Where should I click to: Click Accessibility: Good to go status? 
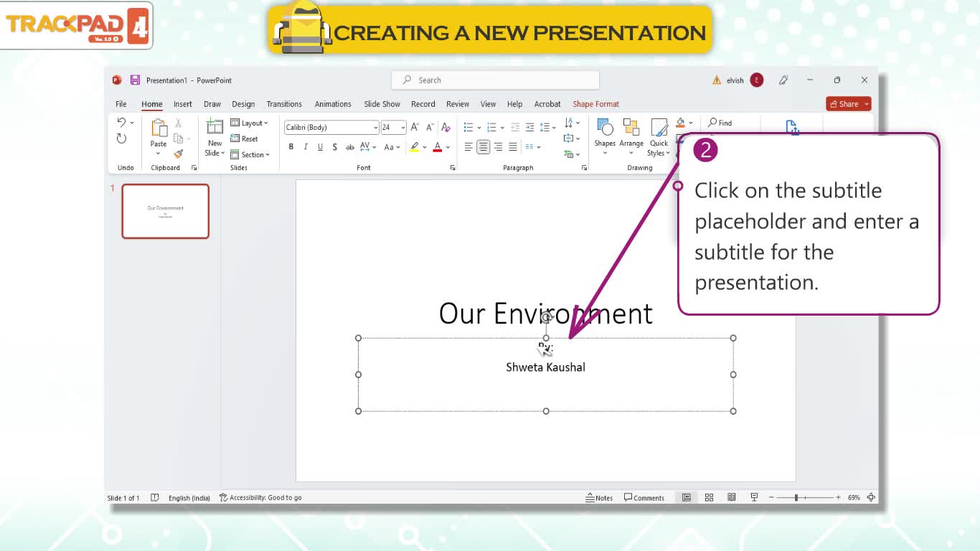260,497
